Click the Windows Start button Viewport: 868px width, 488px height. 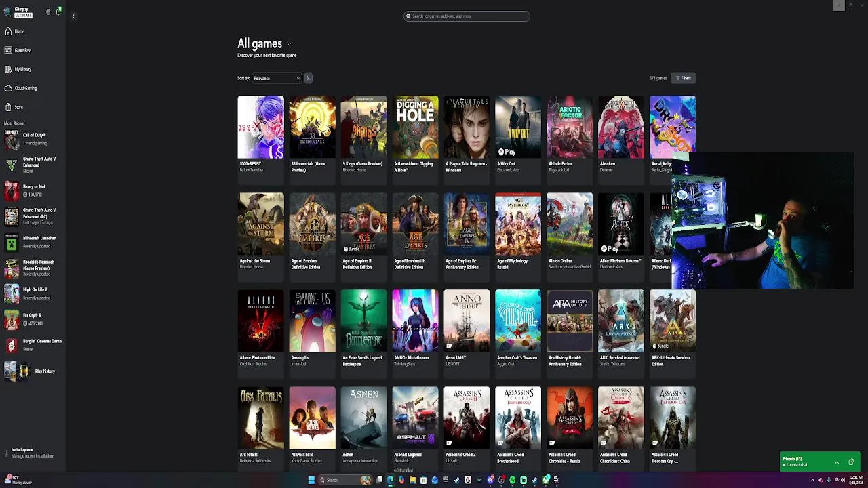(311, 480)
